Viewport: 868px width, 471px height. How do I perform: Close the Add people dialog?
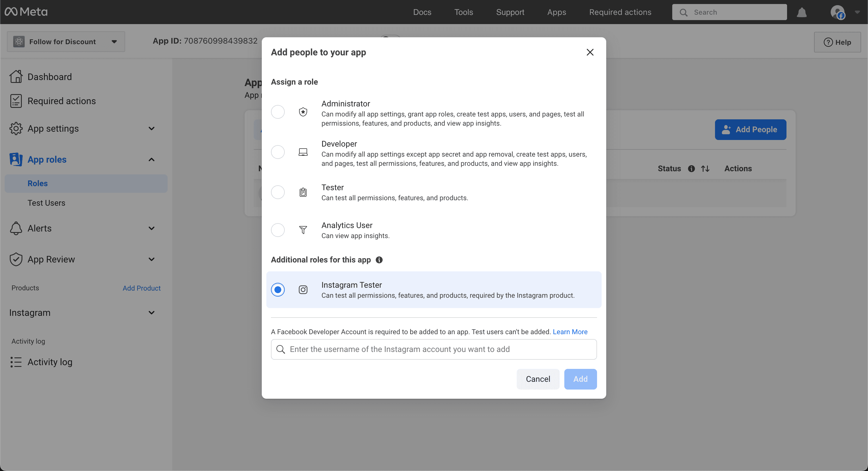click(x=590, y=52)
